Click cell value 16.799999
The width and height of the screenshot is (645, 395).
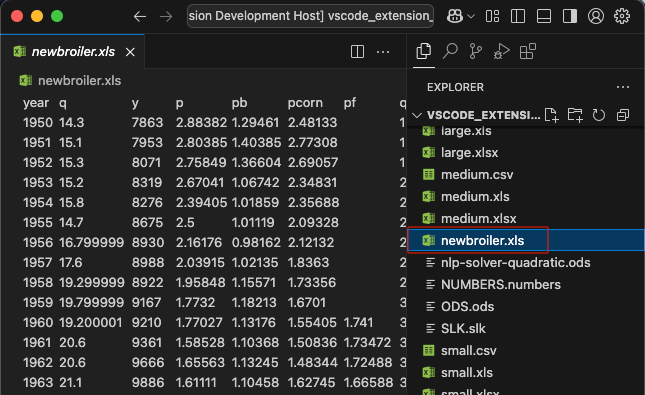click(x=91, y=243)
